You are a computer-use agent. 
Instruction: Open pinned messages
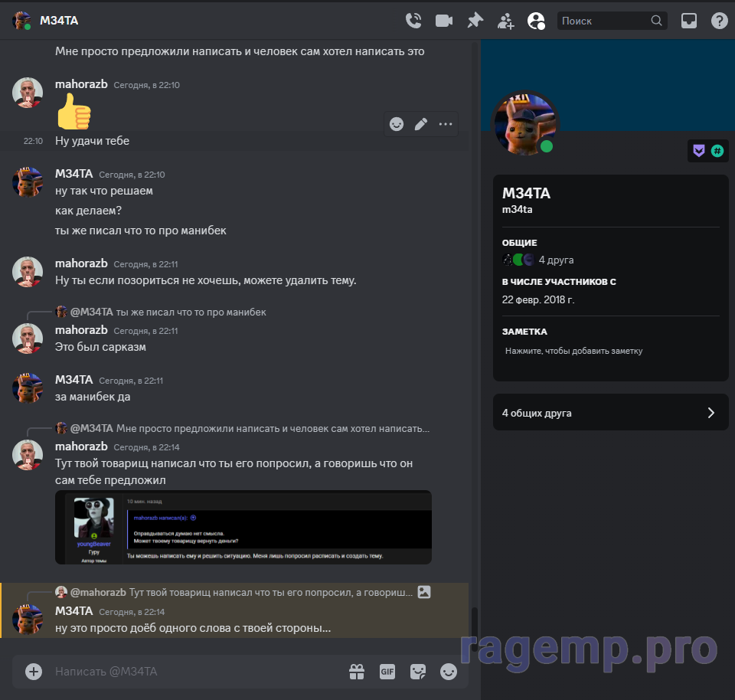pyautogui.click(x=475, y=21)
